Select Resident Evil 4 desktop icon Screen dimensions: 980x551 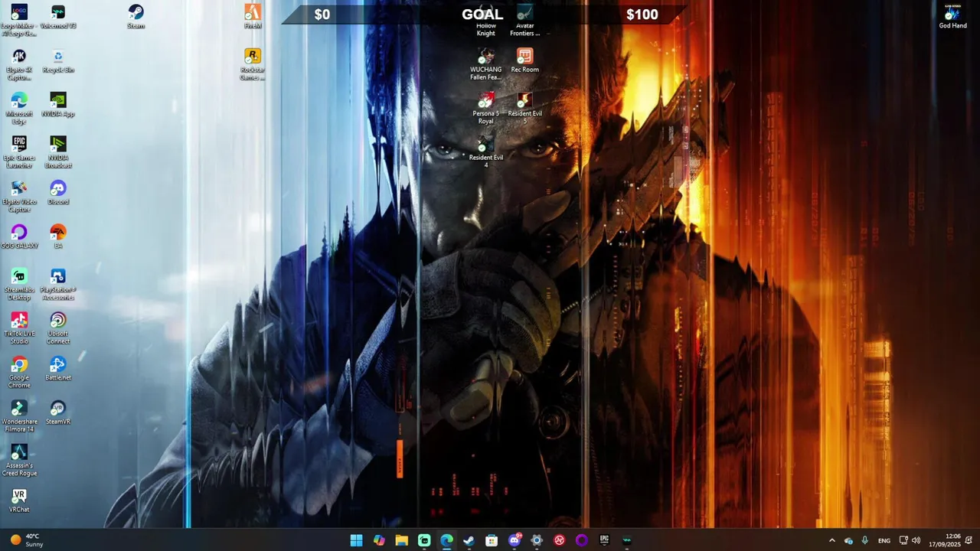(486, 152)
